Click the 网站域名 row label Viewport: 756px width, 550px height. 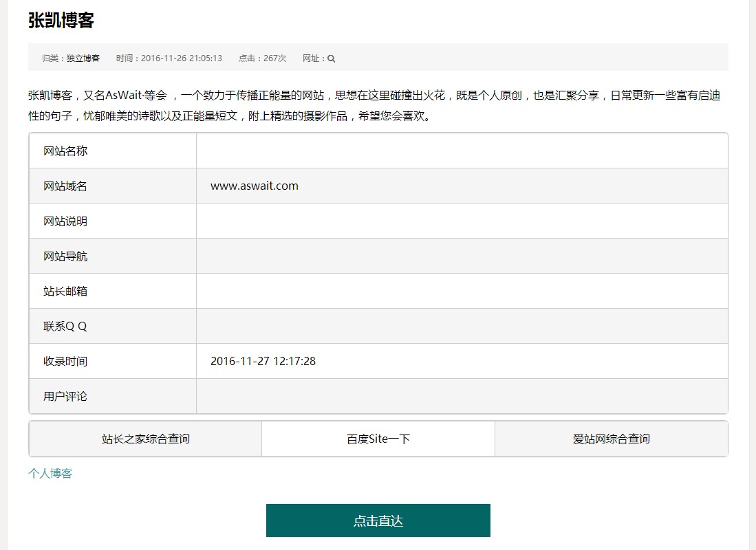tap(65, 186)
